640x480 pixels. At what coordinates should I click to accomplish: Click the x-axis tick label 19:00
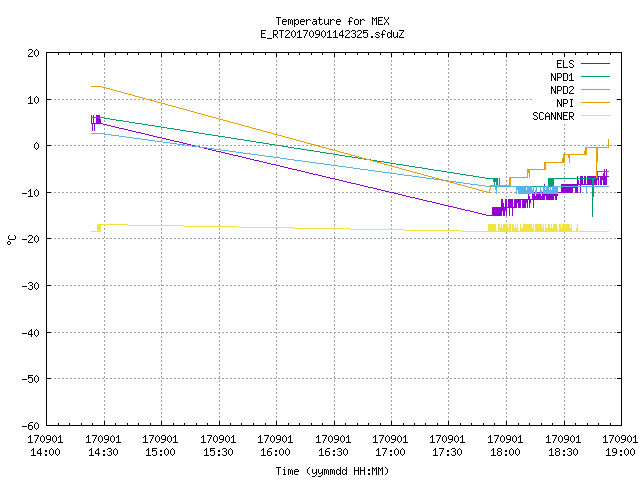click(x=620, y=452)
